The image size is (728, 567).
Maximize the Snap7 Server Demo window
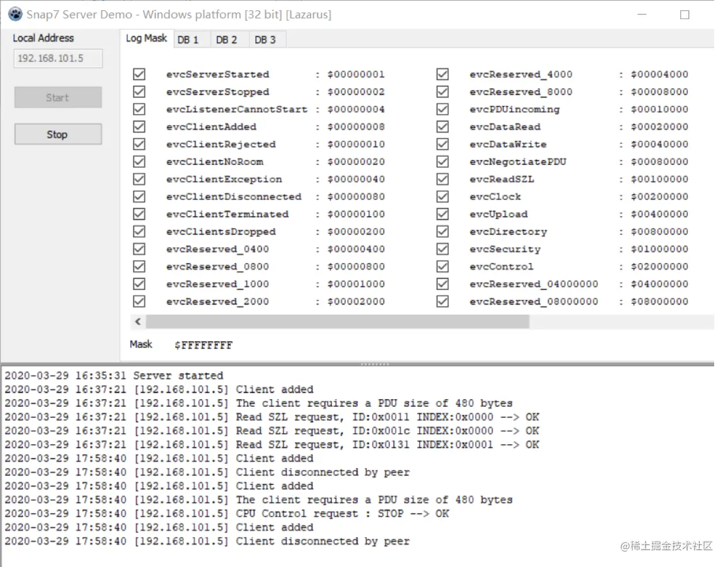(685, 14)
